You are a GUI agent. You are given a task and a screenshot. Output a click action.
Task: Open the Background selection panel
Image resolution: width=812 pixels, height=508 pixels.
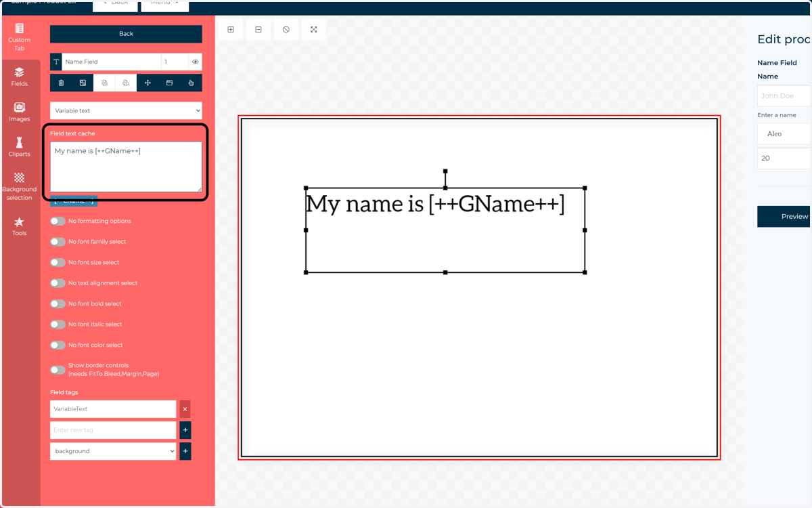click(20, 186)
